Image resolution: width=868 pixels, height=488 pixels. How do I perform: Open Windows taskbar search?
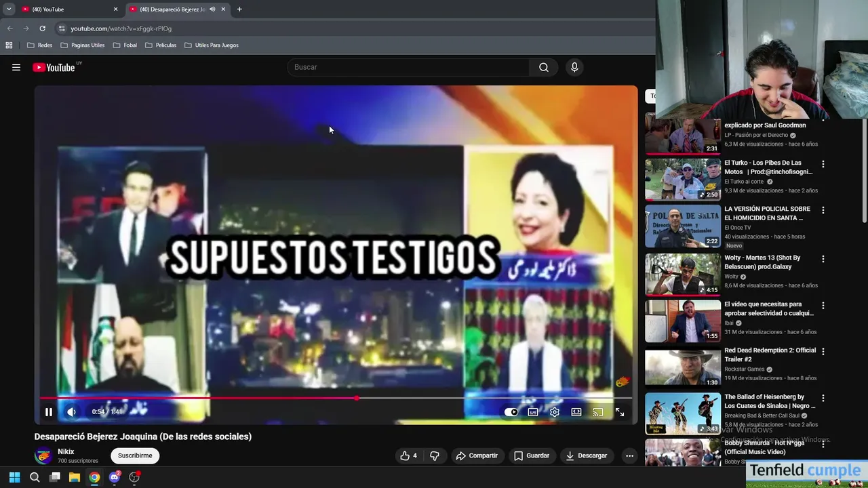35,477
